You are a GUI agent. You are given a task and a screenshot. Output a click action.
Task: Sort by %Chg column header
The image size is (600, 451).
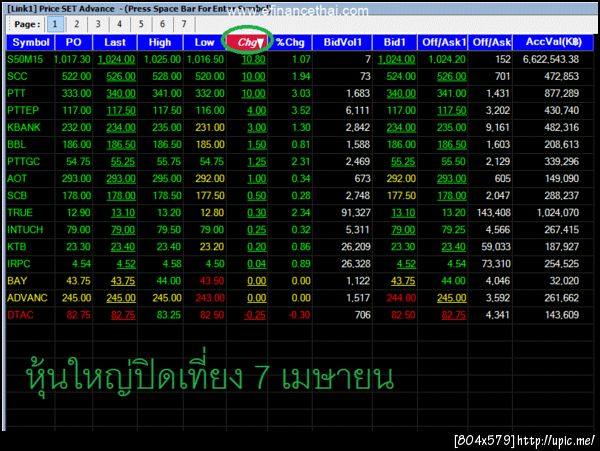click(290, 42)
